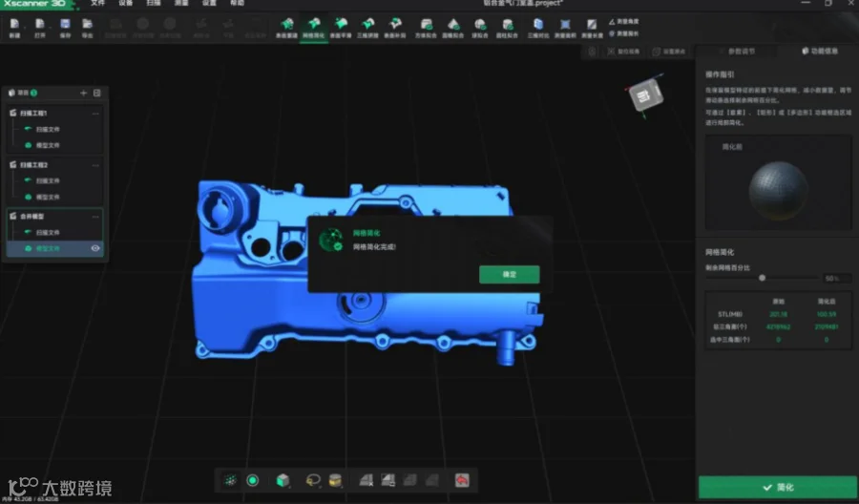Open options menu for 合并模型 group
The image size is (859, 504).
point(95,217)
